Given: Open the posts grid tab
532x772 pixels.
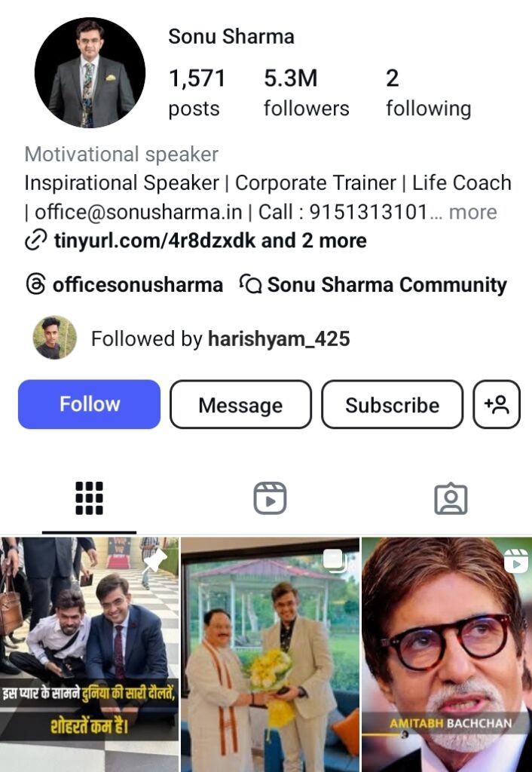Looking at the screenshot, I should [x=89, y=498].
